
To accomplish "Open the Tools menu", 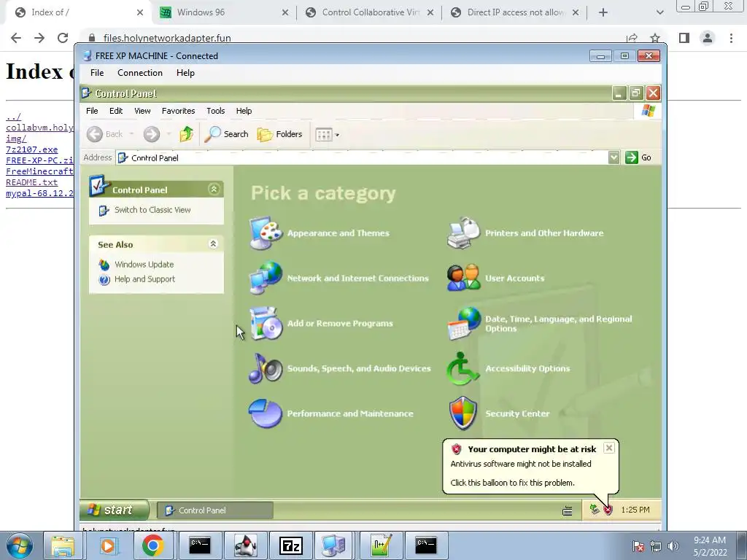I will (x=215, y=111).
